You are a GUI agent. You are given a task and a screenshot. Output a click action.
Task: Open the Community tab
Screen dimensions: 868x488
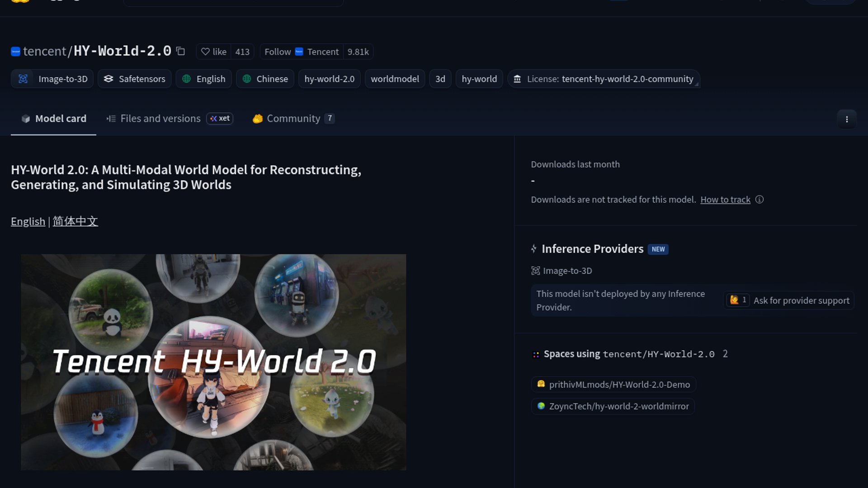pyautogui.click(x=293, y=118)
